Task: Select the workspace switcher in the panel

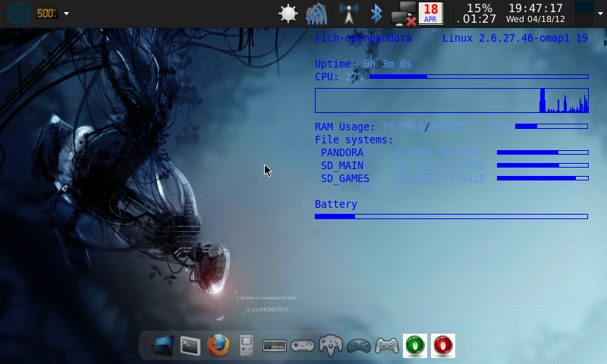Action: pos(584,8)
